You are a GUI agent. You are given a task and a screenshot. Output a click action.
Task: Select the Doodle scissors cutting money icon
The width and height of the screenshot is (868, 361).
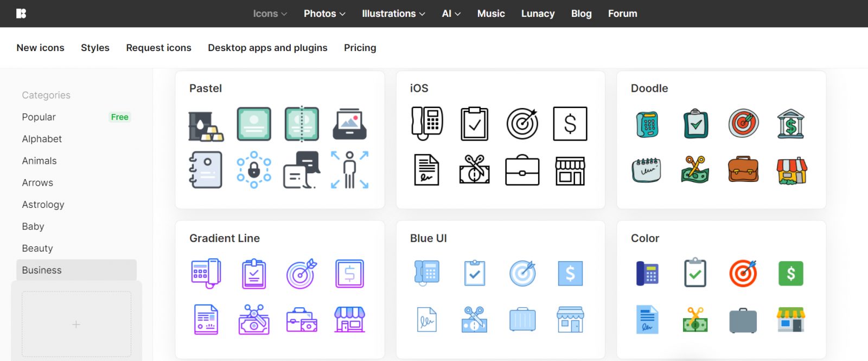pyautogui.click(x=695, y=169)
